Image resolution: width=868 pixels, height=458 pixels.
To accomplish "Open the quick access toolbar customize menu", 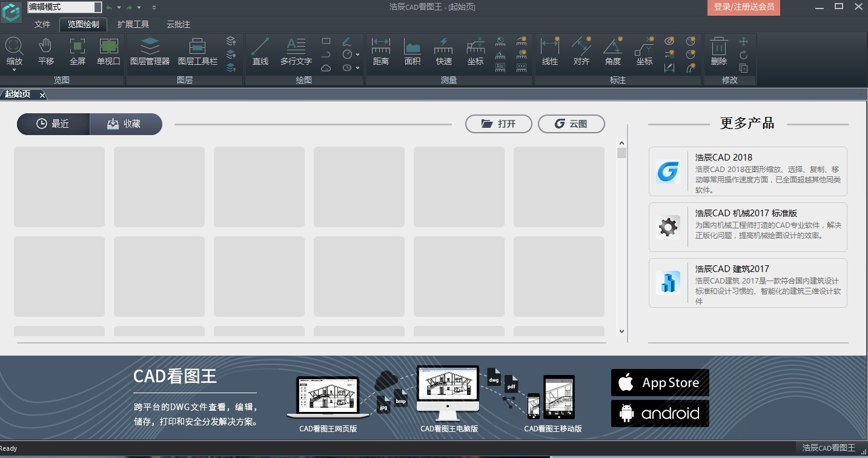I will pos(154,7).
